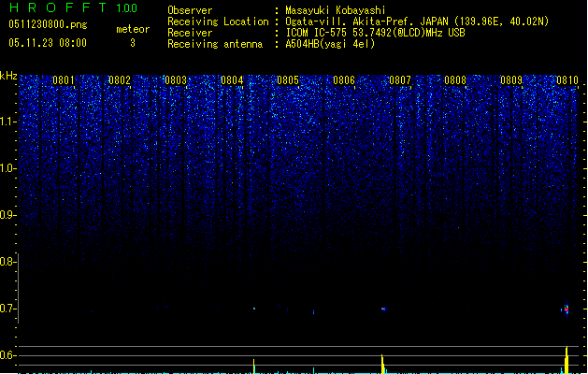Click the 0807 time marker
This screenshot has height=374, width=588.
[400, 80]
